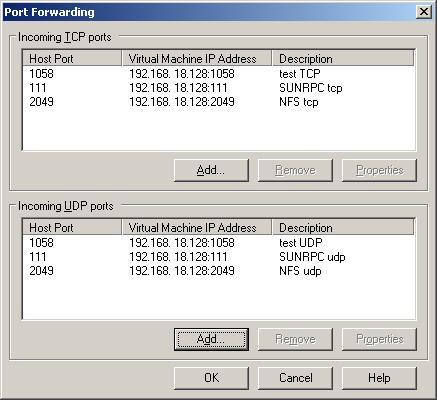Sort UDP list by Description column
This screenshot has height=400, width=437.
[x=343, y=228]
